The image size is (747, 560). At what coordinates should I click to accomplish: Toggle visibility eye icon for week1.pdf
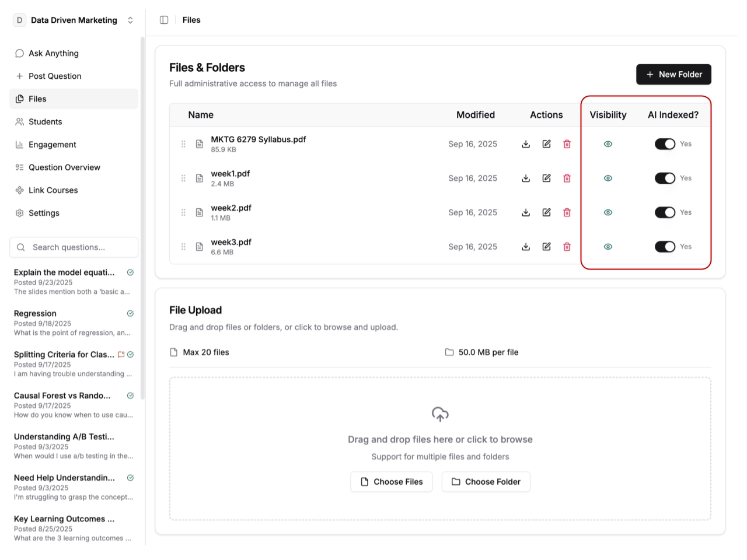click(608, 178)
